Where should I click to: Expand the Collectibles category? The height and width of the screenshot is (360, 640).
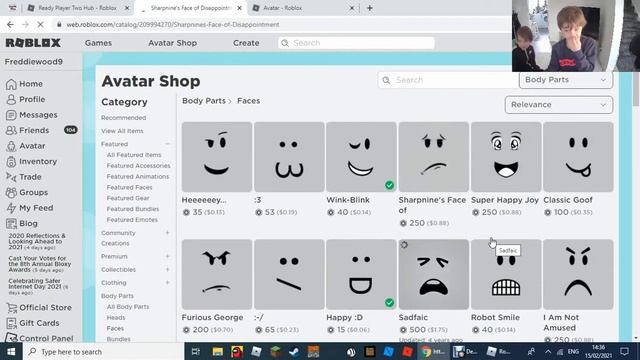click(x=167, y=269)
